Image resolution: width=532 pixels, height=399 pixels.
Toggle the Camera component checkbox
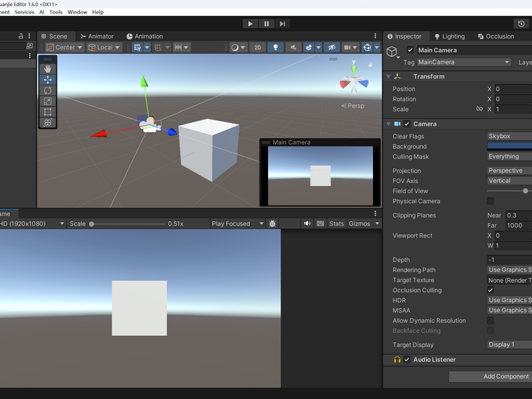[x=407, y=124]
